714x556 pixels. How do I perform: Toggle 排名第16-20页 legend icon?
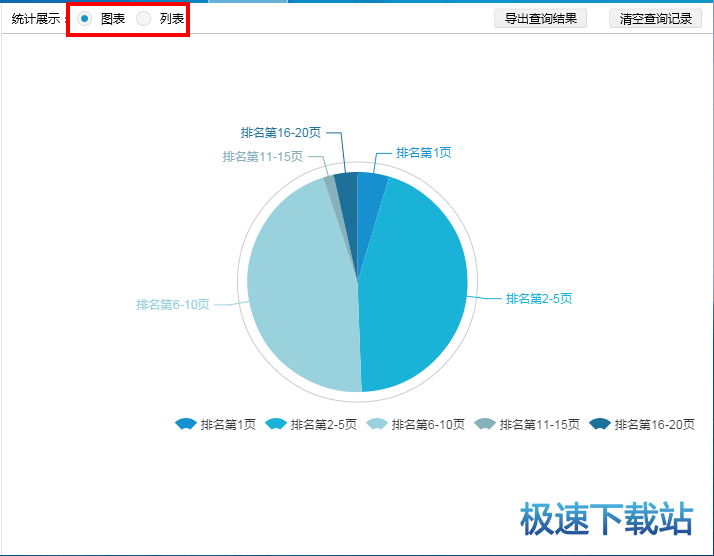click(x=600, y=424)
